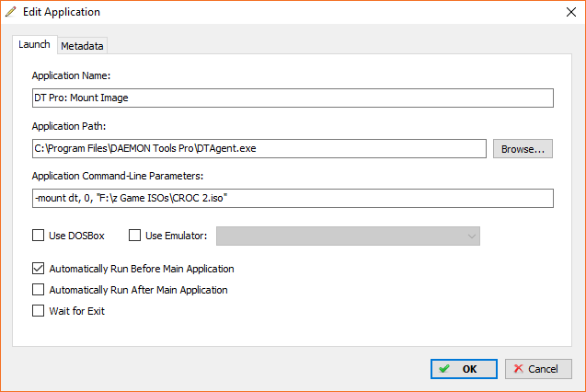This screenshot has width=586, height=392.
Task: Focus the Application Path input field
Action: (x=259, y=149)
